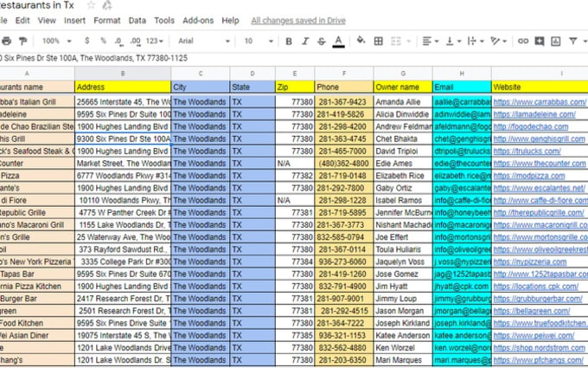Decrease decimal places
The image size is (588, 368).
pyautogui.click(x=118, y=41)
